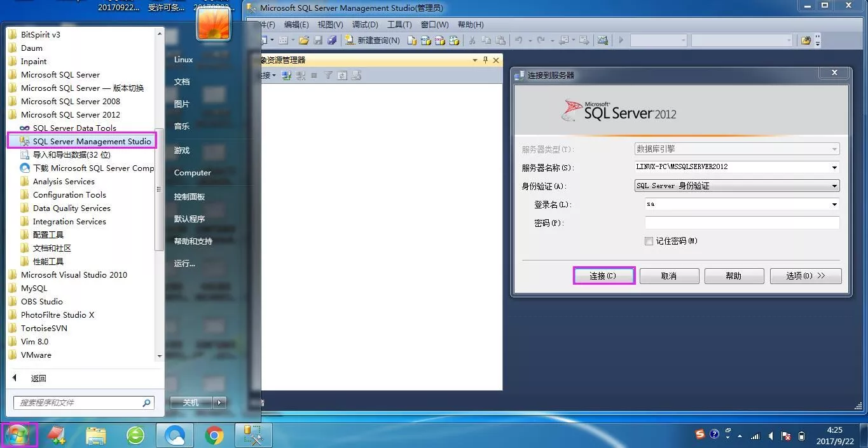Open the 帮助(H) help menu
The height and width of the screenshot is (448, 868).
(471, 25)
